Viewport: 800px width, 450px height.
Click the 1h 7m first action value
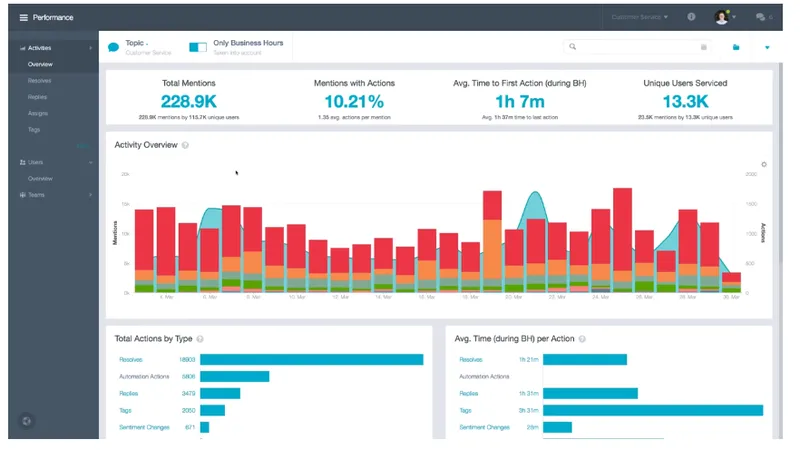[520, 102]
